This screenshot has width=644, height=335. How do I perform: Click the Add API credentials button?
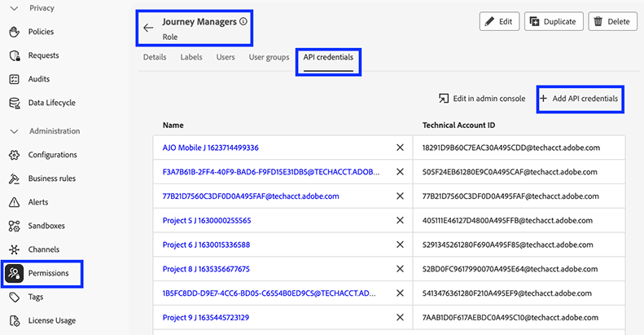pos(580,99)
